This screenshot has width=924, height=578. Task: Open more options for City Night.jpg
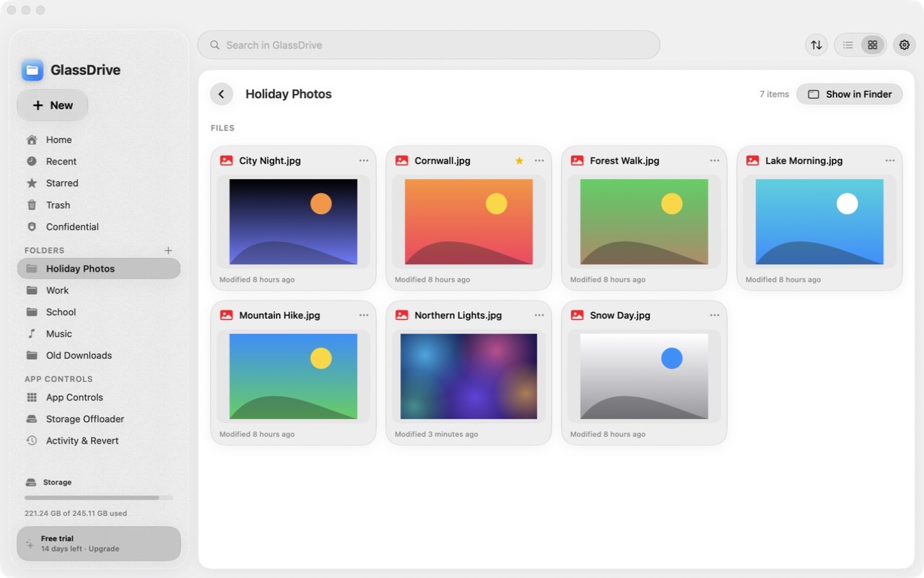click(364, 160)
